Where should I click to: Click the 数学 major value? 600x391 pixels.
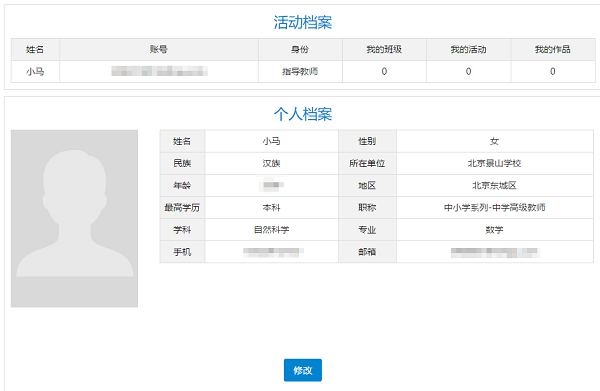(494, 230)
